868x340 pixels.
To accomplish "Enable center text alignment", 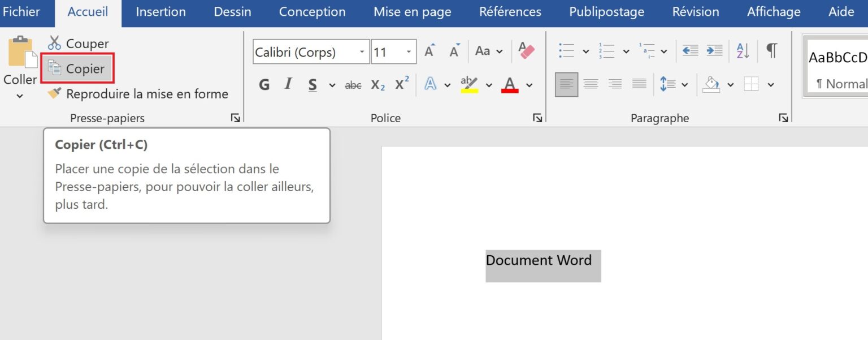I will click(591, 84).
